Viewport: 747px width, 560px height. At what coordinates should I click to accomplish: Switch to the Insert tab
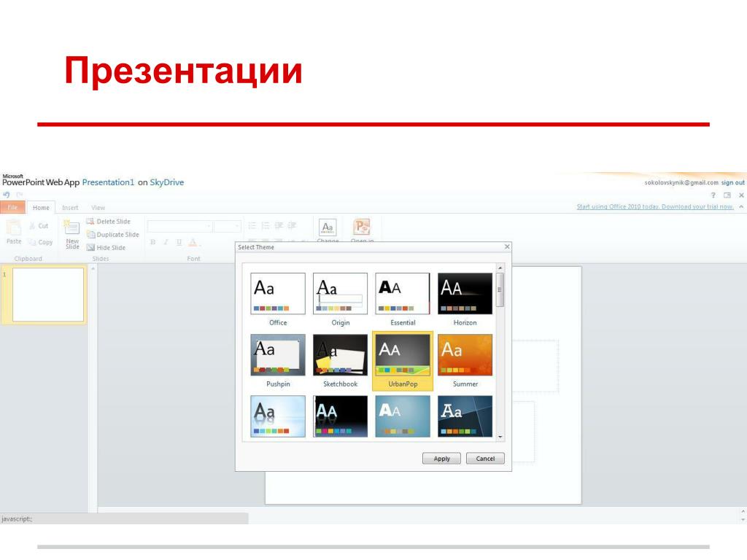click(70, 208)
